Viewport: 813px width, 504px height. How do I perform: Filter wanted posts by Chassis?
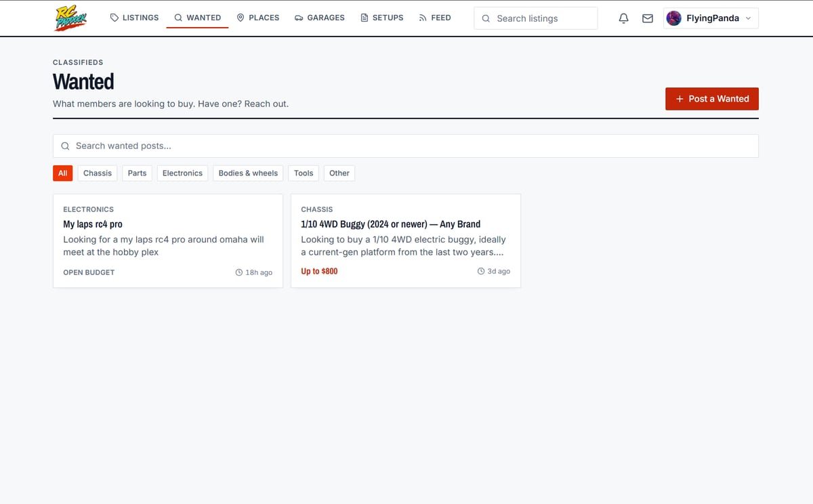coord(98,173)
